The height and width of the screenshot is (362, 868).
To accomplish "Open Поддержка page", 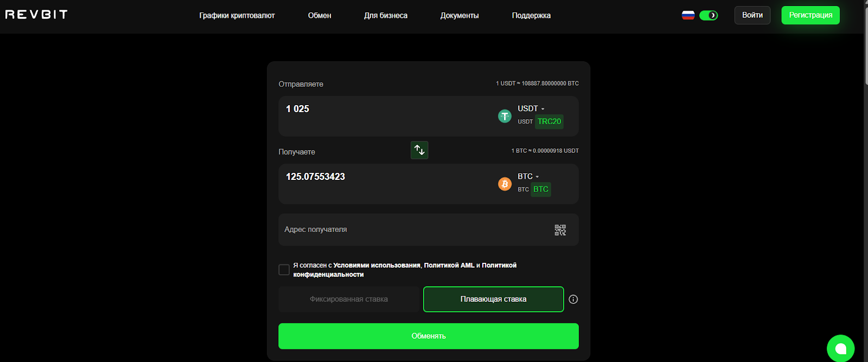I will point(531,15).
